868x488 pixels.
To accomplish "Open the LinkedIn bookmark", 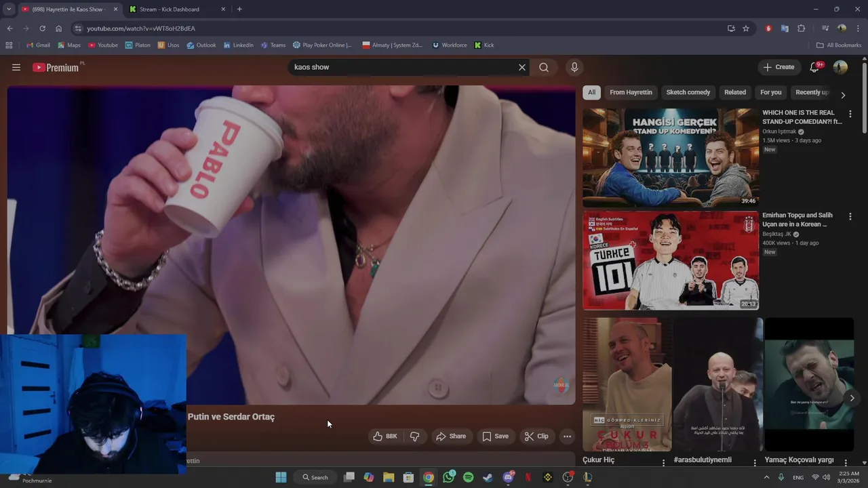I will (238, 45).
